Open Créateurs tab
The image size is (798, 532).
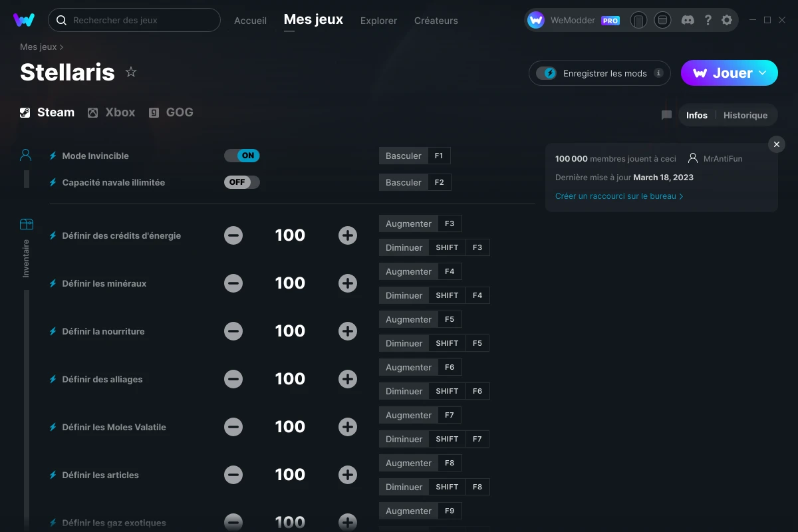point(436,21)
